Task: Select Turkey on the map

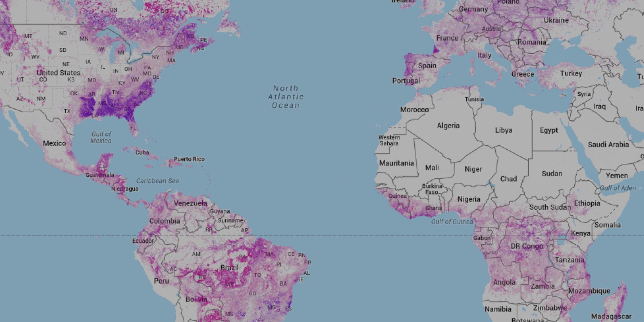Action: pyautogui.click(x=571, y=73)
